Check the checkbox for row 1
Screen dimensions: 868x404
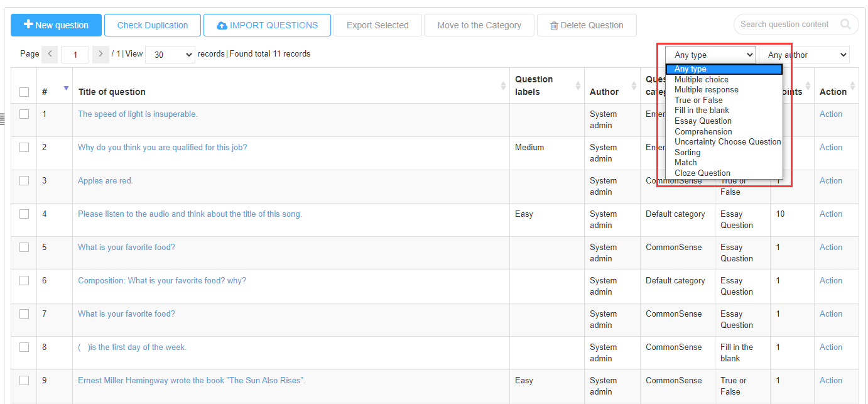[x=24, y=114]
